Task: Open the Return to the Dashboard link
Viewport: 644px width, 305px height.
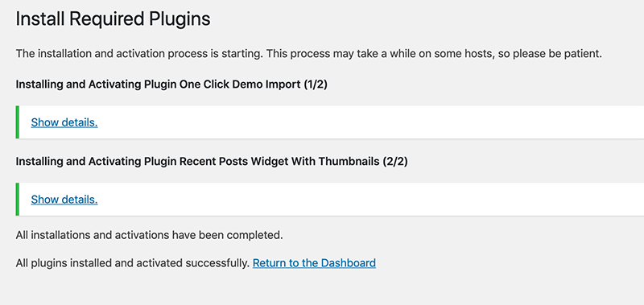Action: click(314, 262)
